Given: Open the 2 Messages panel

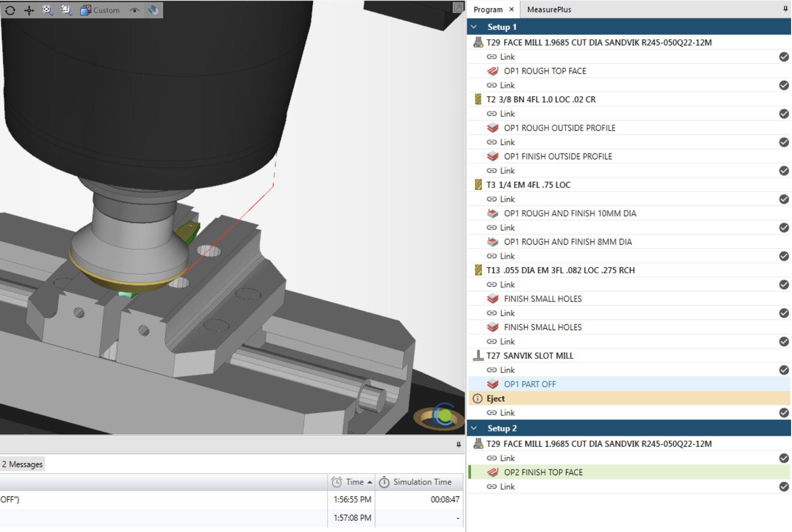Looking at the screenshot, I should point(21,464).
